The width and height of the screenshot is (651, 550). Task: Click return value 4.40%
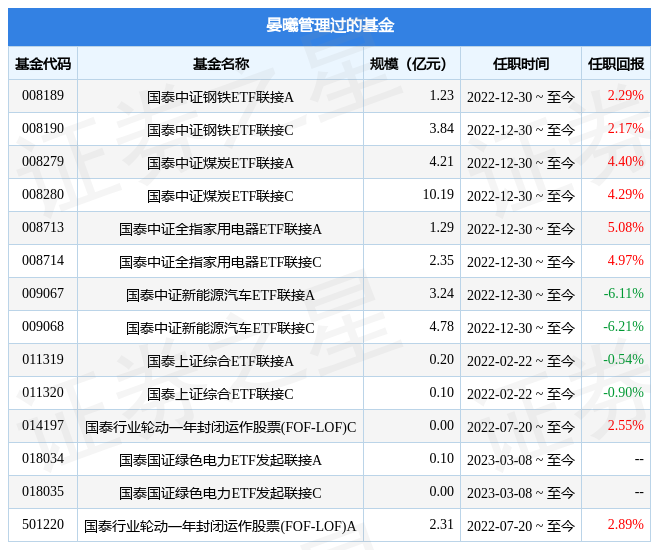625,161
